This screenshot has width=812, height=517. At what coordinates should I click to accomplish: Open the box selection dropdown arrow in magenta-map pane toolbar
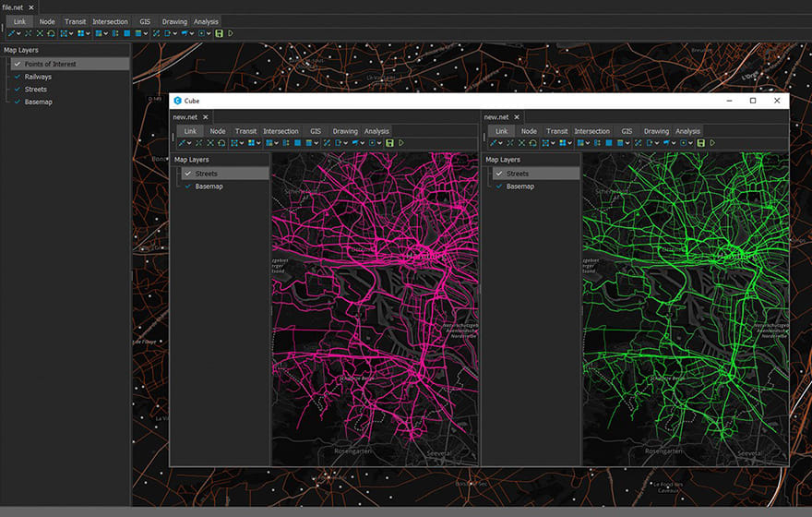[242, 143]
